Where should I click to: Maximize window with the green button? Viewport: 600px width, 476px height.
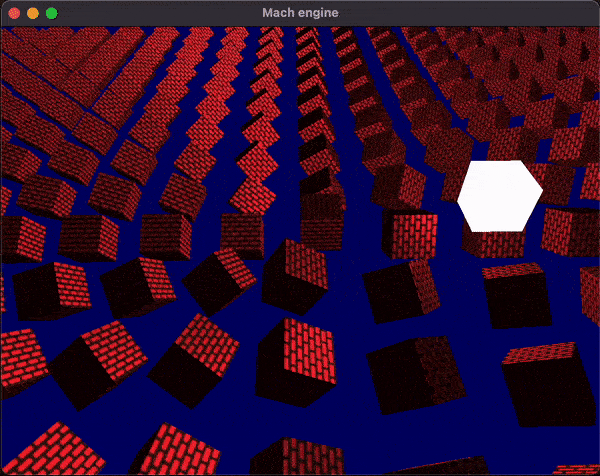pos(52,13)
